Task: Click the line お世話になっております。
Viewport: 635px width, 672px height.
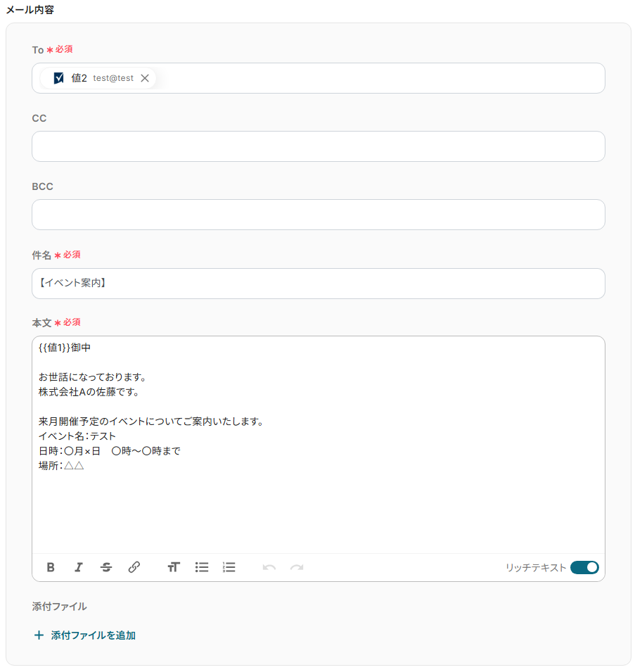Action: pos(94,377)
